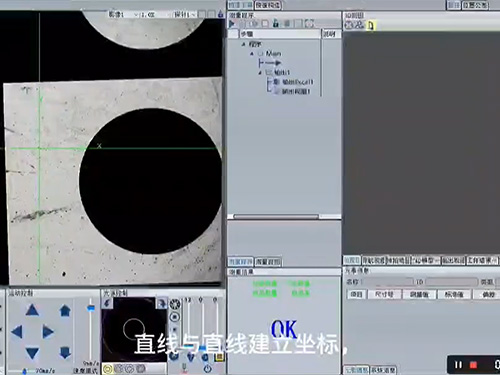The height and width of the screenshot is (375, 500).
Task: Collapse the Main node in program tree
Action: click(x=252, y=54)
